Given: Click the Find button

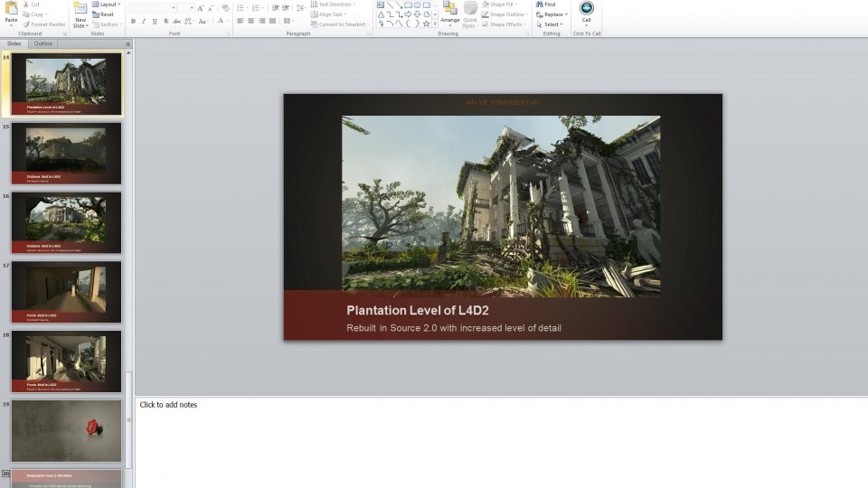Looking at the screenshot, I should point(546,5).
